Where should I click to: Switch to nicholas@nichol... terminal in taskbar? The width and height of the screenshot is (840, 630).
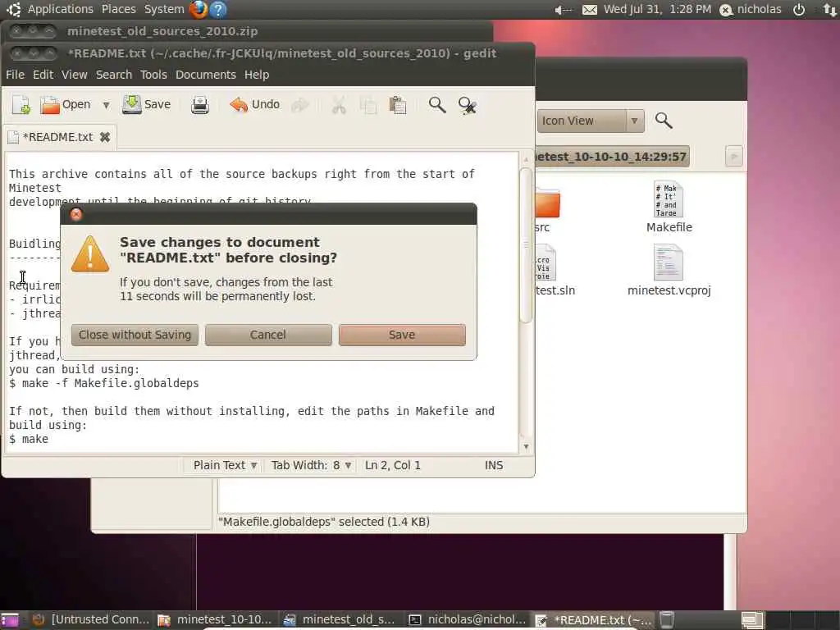pos(468,620)
